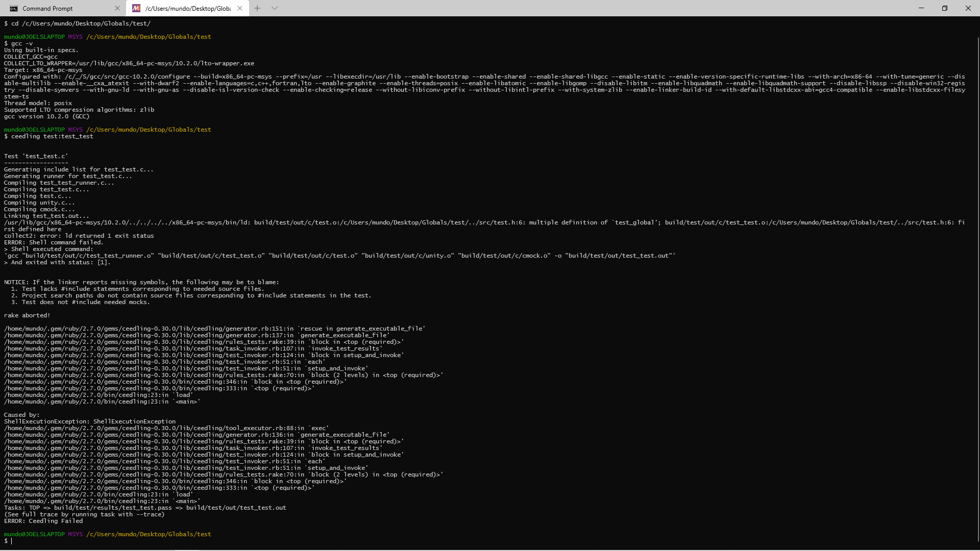Screen dimensions: 980x551
Task: Click the NOTICE line about missing symbols
Action: click(141, 282)
